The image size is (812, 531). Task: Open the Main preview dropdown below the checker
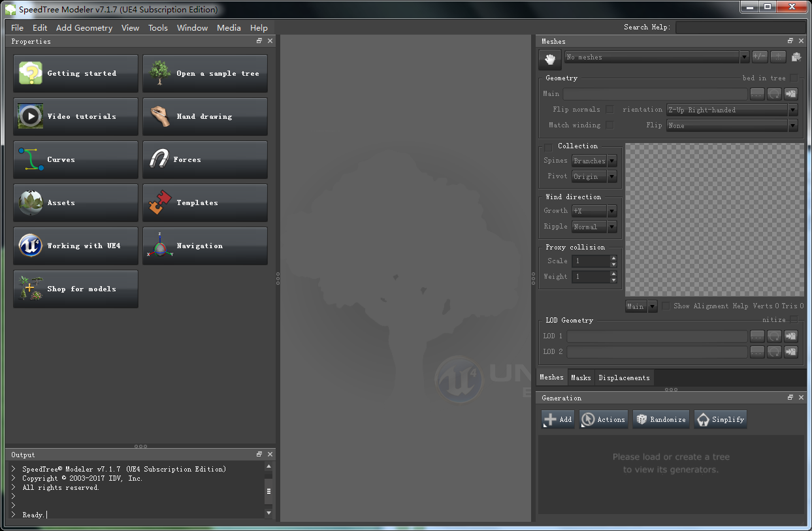pyautogui.click(x=641, y=306)
